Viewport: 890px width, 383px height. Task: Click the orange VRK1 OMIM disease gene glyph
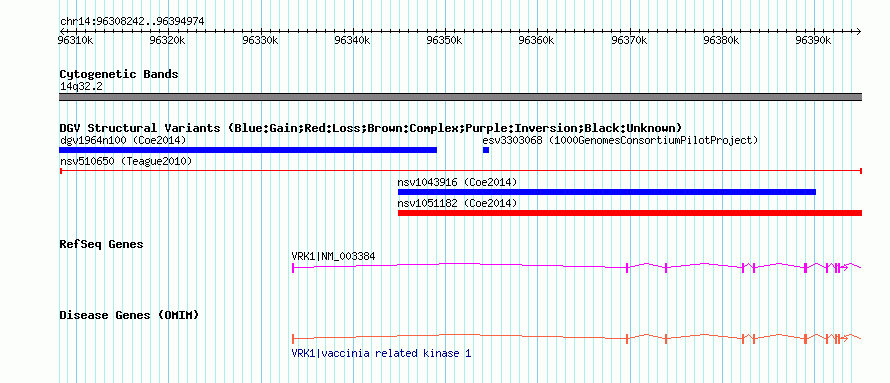(577, 338)
